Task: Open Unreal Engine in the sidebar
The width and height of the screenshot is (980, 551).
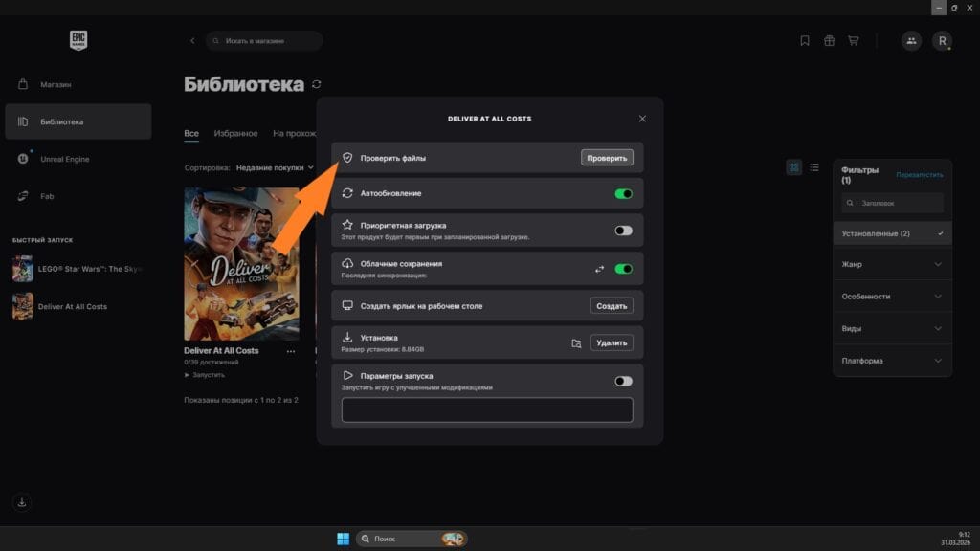Action: [x=78, y=159]
